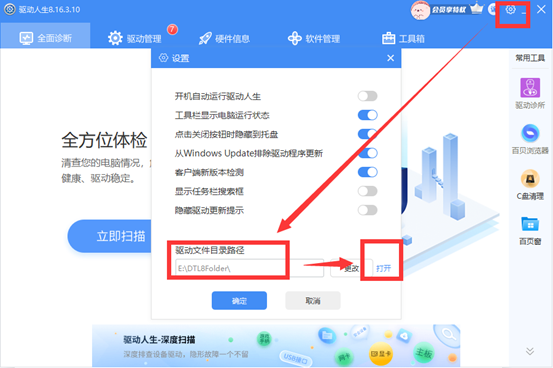553x368 pixels.
Task: Open the settings gear in the title bar
Action: coord(510,10)
